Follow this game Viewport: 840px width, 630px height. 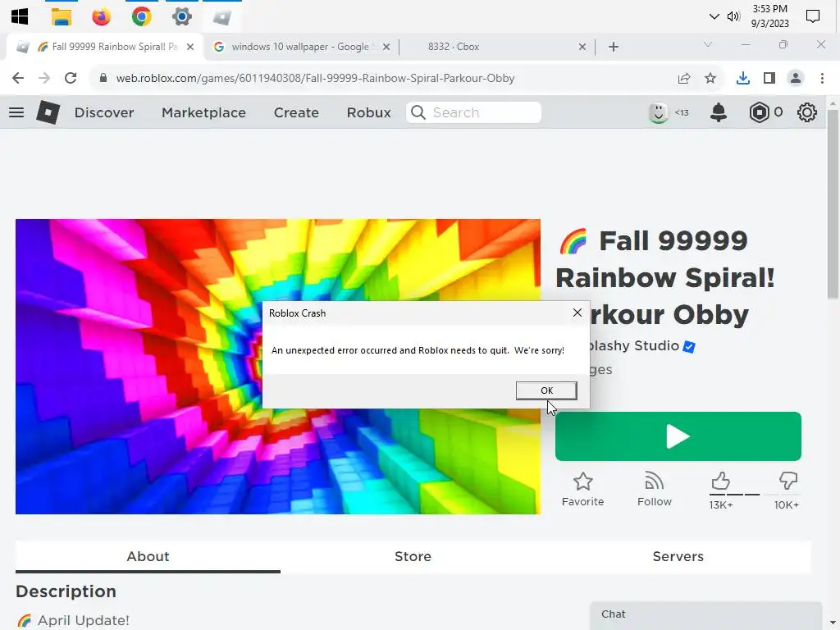654,489
